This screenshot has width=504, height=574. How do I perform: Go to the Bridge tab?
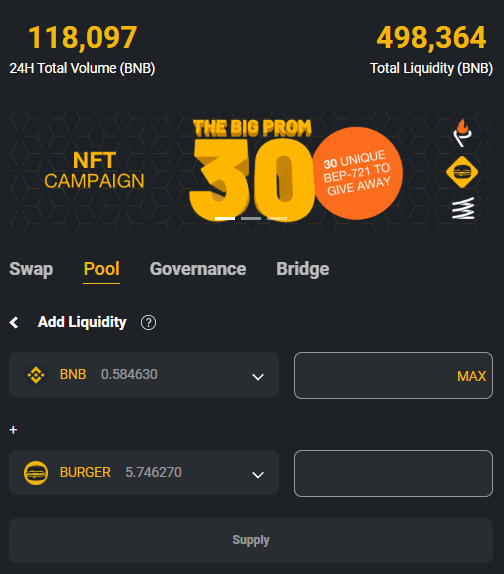[303, 269]
